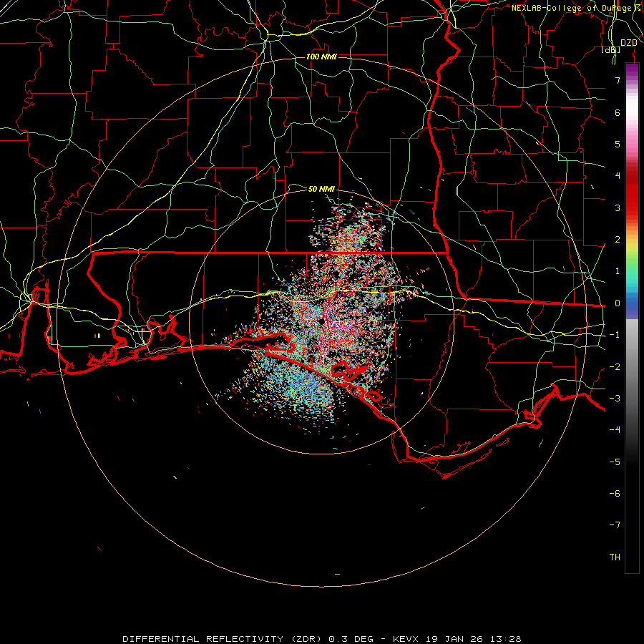Click the -3 value on the scale
The width and height of the screenshot is (644, 644).
point(615,399)
